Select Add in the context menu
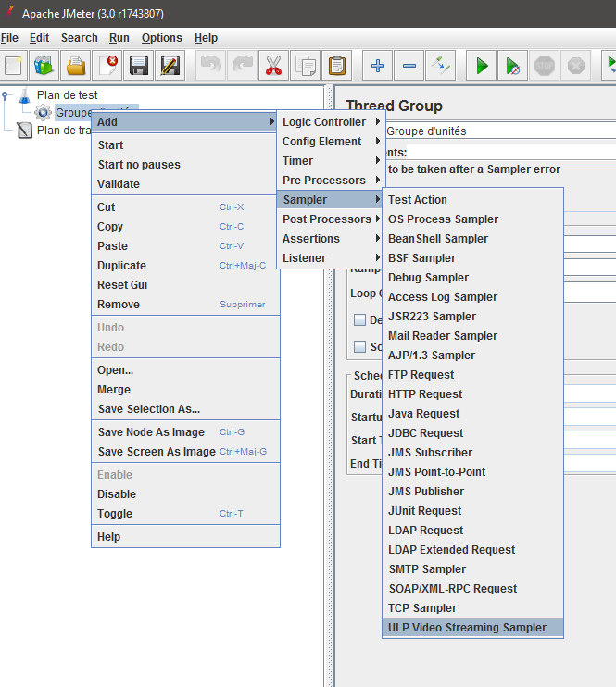616x687 pixels. (x=185, y=122)
